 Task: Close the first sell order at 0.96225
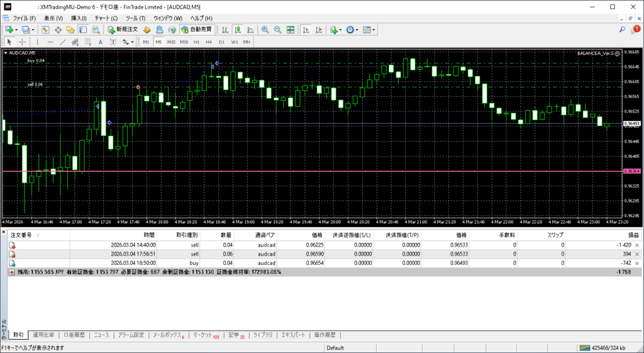(x=637, y=245)
